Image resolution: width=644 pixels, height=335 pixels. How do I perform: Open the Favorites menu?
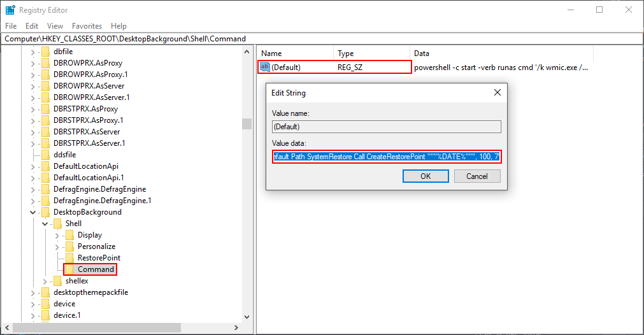[x=87, y=26]
